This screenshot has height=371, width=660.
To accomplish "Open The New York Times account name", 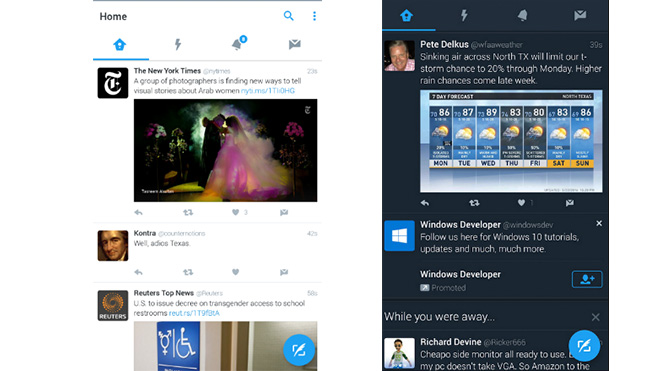I will click(x=167, y=71).
